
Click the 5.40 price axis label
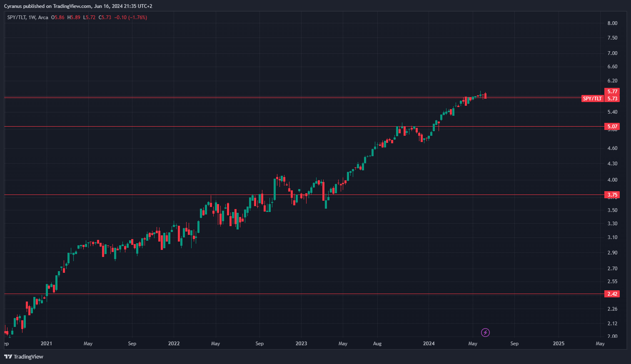(612, 112)
